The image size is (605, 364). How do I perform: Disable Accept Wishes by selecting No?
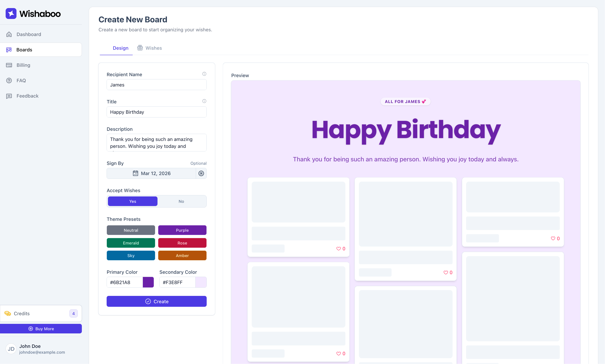[181, 201]
